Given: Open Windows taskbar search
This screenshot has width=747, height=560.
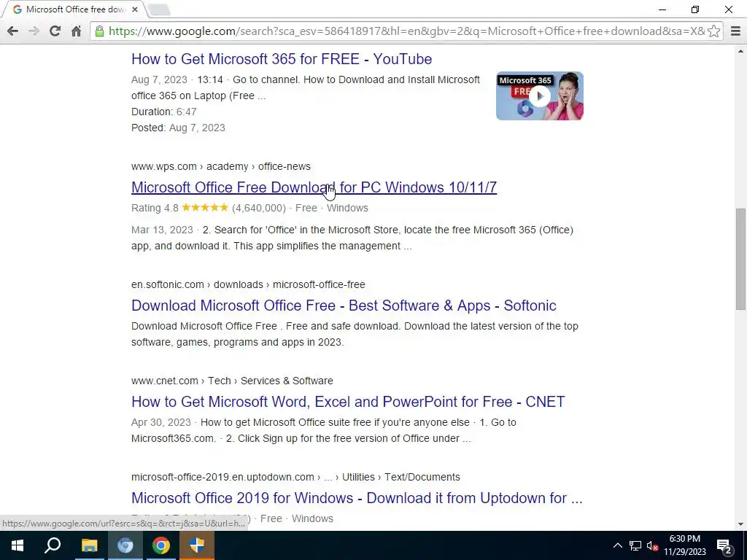Looking at the screenshot, I should point(53,545).
